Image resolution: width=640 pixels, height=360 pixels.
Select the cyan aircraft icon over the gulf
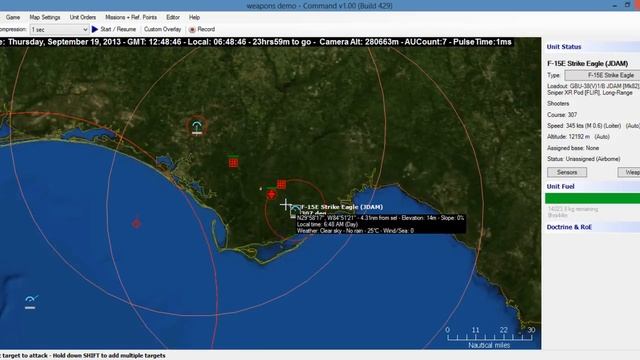pos(31,302)
